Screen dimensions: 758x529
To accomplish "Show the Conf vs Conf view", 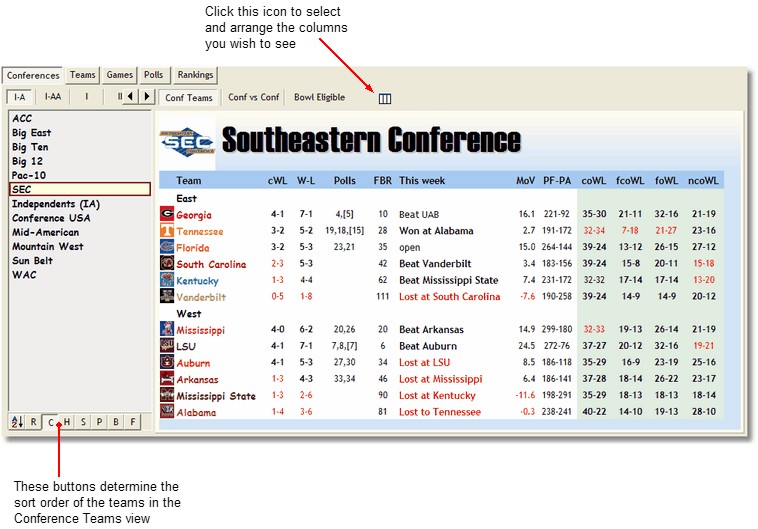I will [253, 97].
